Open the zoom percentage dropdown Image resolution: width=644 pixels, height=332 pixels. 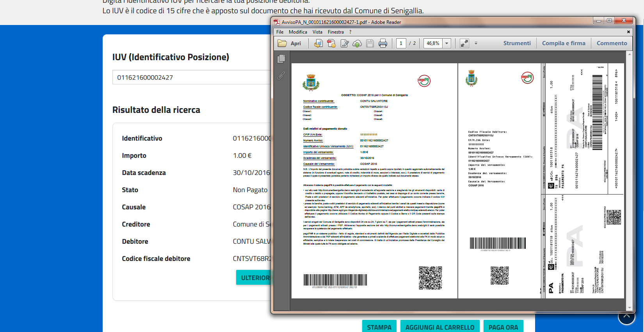point(447,43)
